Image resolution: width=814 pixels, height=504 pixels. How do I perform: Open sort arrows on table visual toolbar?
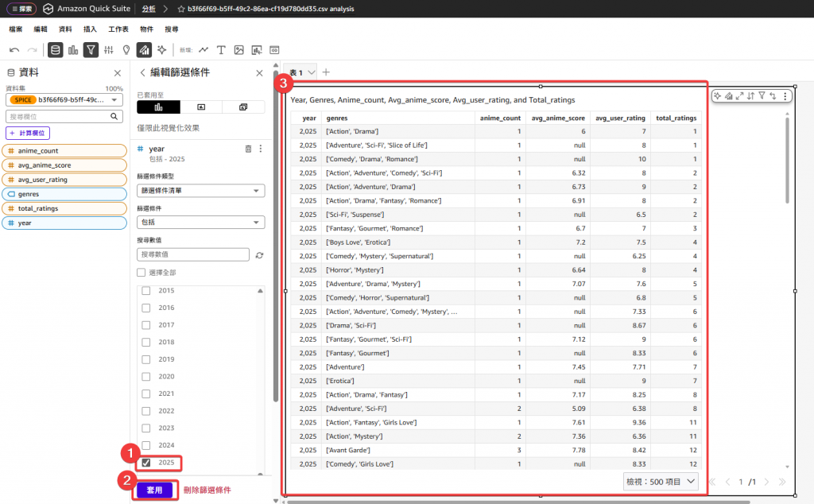pyautogui.click(x=750, y=95)
